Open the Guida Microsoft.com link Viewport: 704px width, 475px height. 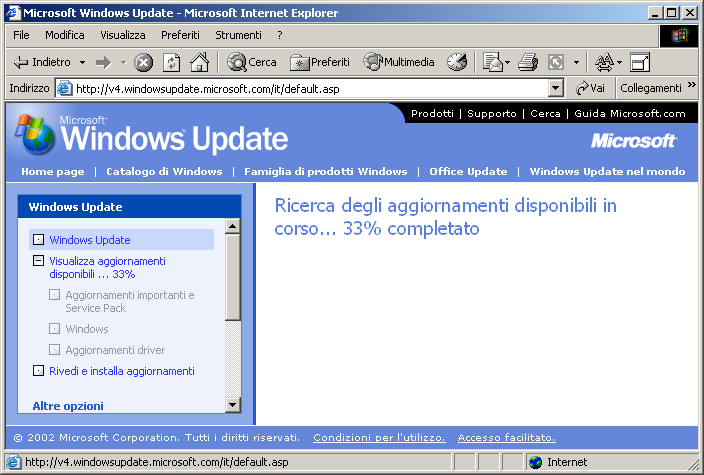(x=629, y=114)
